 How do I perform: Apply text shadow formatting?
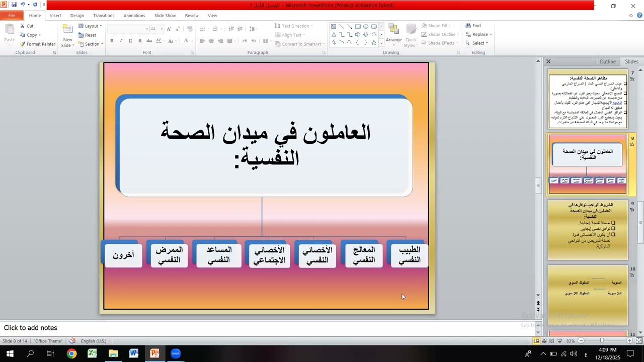tap(139, 41)
